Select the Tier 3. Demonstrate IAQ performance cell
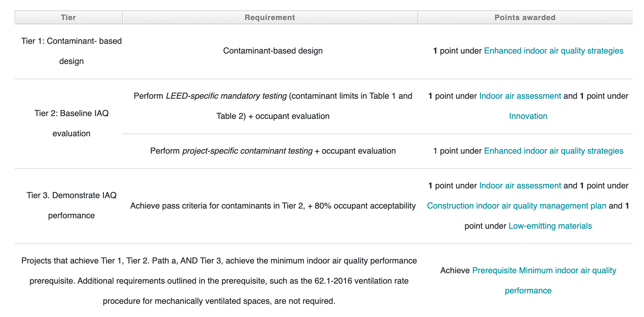Screen dimensions: 644x317 pos(71,205)
